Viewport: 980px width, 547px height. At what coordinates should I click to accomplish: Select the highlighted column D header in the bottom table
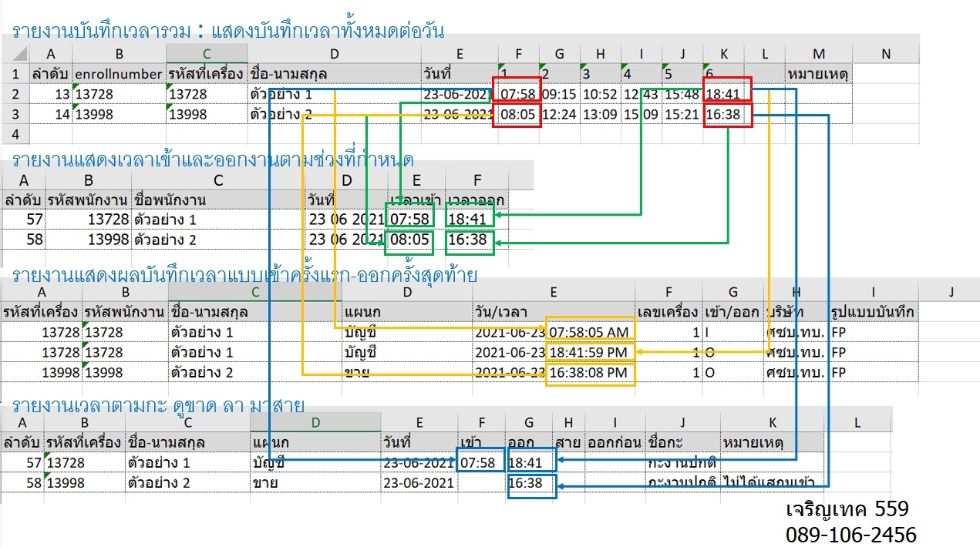pos(315,422)
